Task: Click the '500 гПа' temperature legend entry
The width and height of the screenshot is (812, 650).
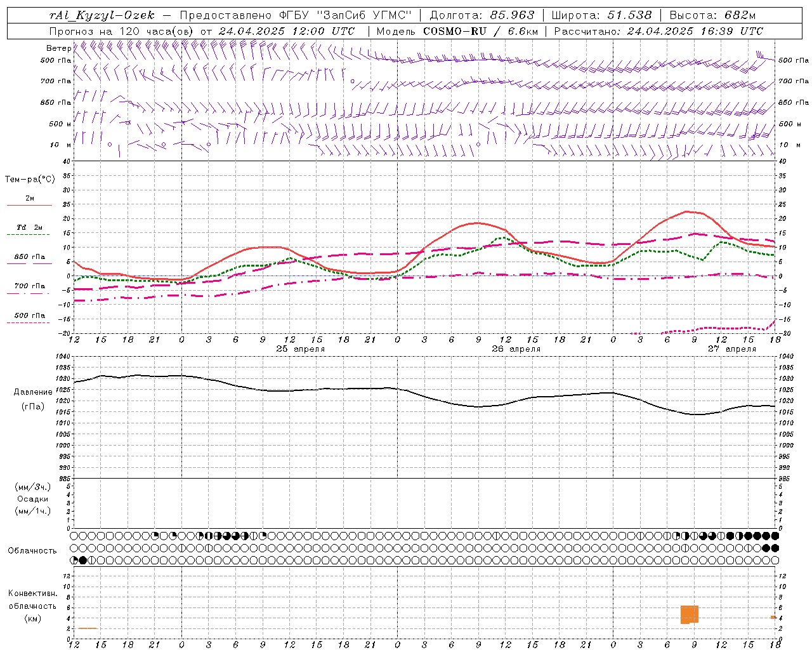Action: (29, 315)
